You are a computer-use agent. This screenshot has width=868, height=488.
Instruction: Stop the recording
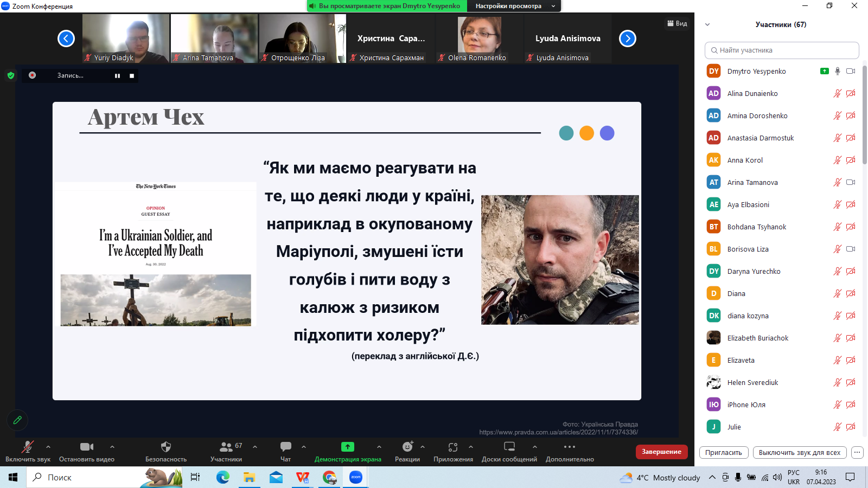click(132, 76)
